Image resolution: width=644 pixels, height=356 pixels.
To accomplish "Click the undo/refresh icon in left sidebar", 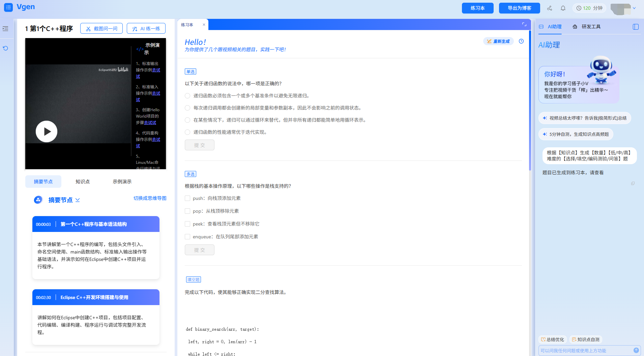I will [5, 48].
